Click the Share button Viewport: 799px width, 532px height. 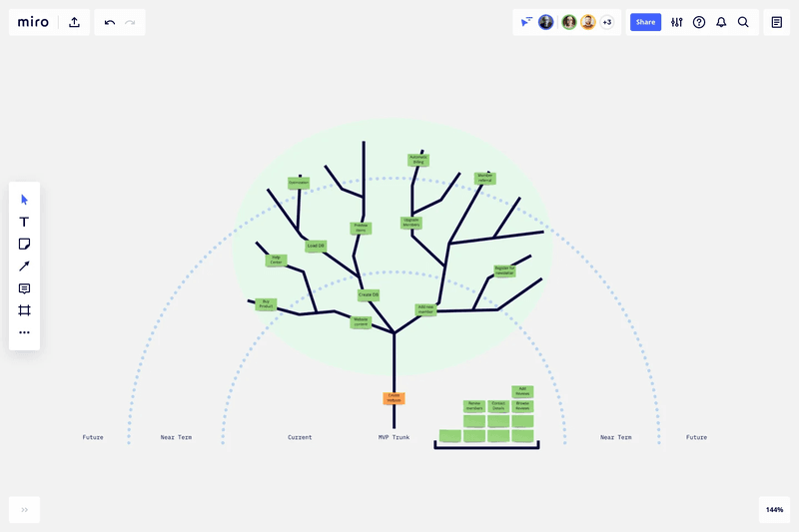[645, 22]
